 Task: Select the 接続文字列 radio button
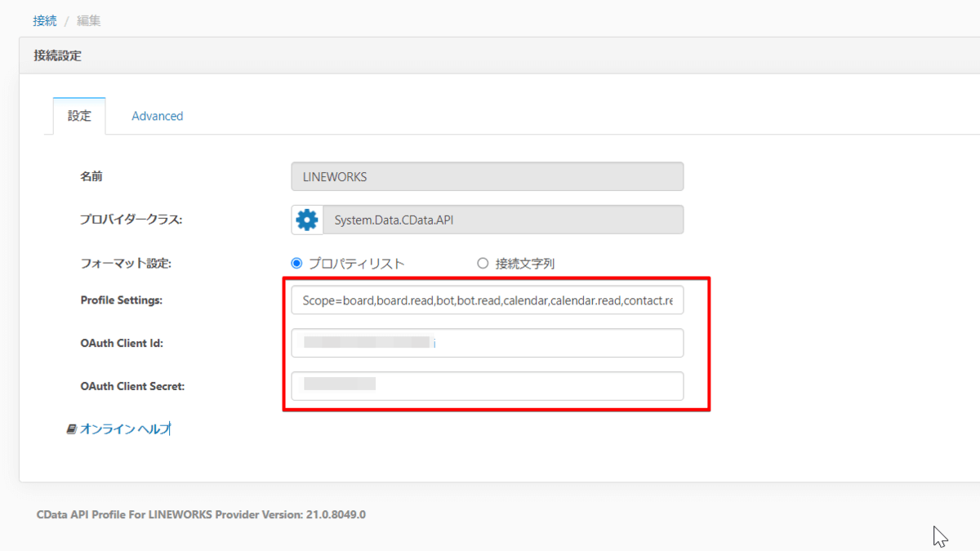pyautogui.click(x=483, y=263)
